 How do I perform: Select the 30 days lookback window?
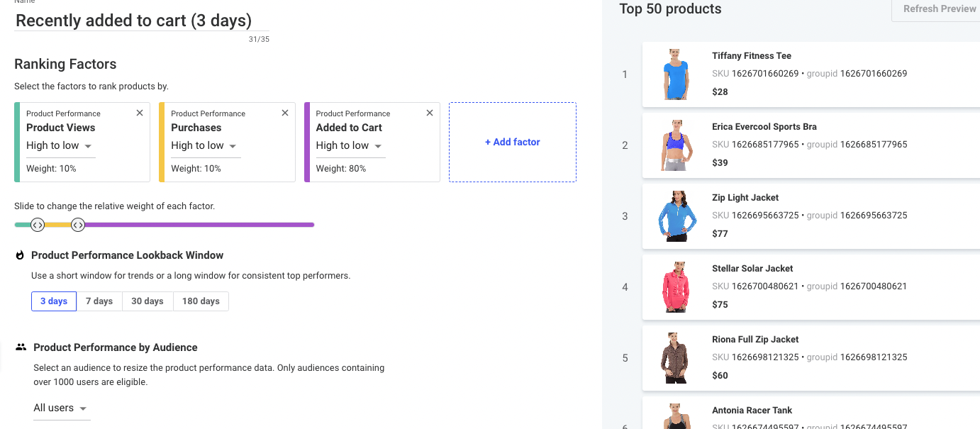tap(147, 301)
